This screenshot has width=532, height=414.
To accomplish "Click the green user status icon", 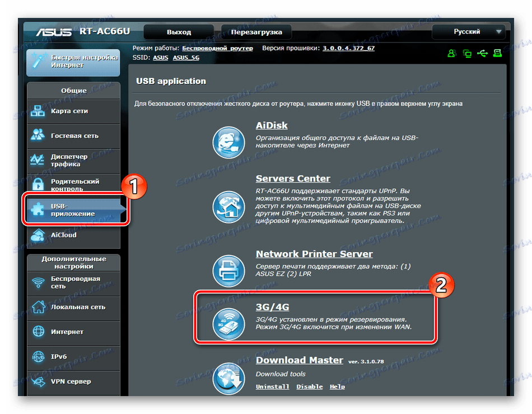I will coord(451,53).
